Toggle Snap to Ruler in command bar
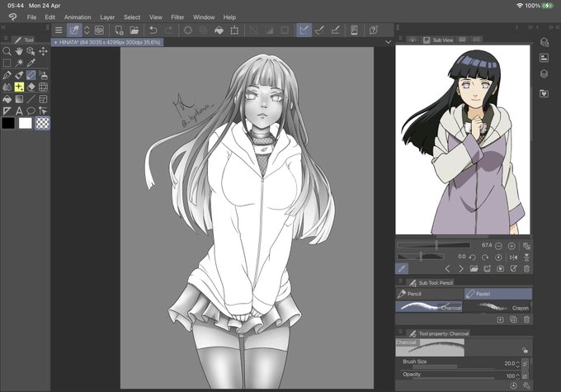Image resolution: width=561 pixels, height=392 pixels. [304, 30]
